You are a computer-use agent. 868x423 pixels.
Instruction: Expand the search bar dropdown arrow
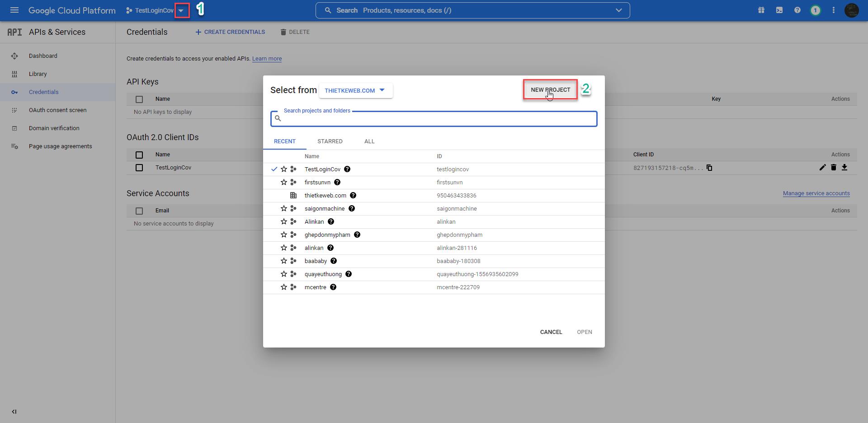click(x=619, y=10)
